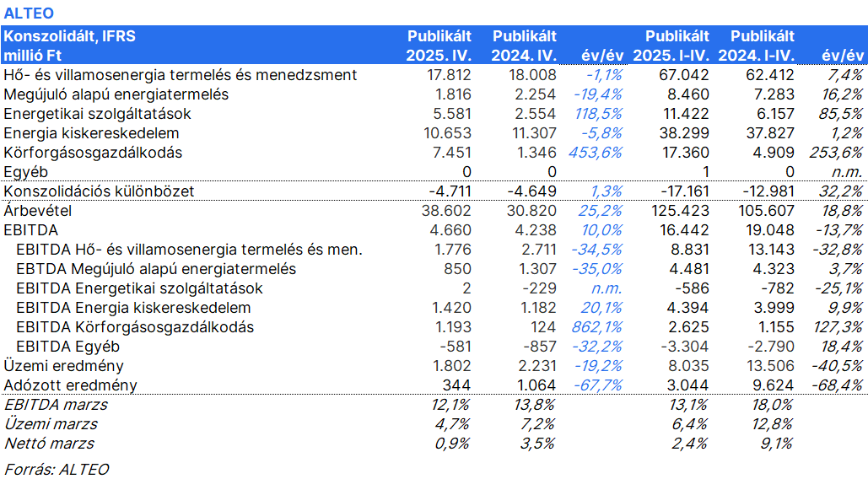Viewport: 868px width, 479px height.
Task: Click the ALTEO title above the table
Action: click(30, 13)
